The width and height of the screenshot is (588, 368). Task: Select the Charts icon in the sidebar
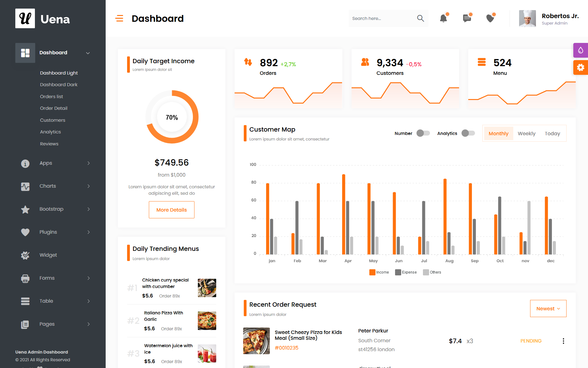pos(25,186)
